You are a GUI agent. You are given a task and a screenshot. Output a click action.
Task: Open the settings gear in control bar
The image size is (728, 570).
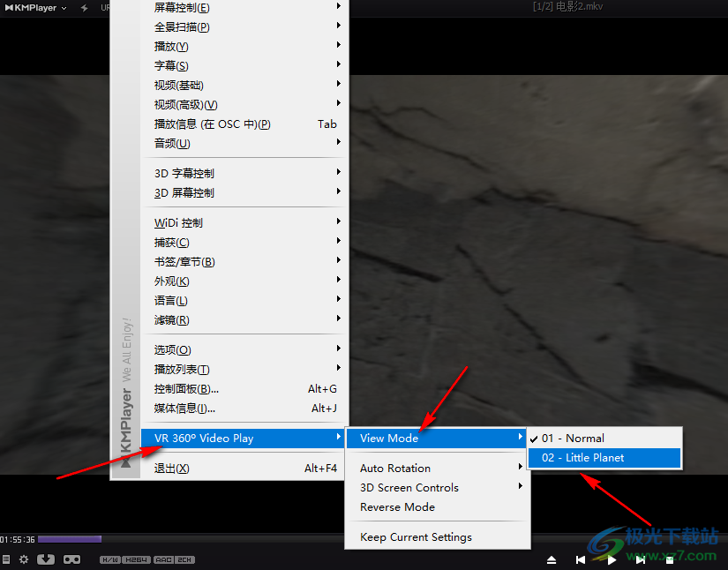click(x=24, y=559)
